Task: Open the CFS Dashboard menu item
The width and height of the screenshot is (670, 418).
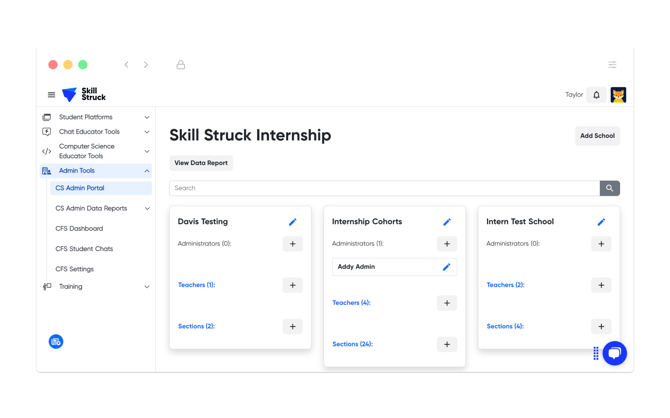Action: click(x=79, y=229)
